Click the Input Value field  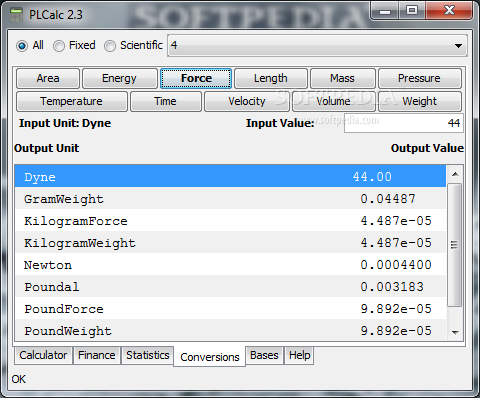click(404, 123)
